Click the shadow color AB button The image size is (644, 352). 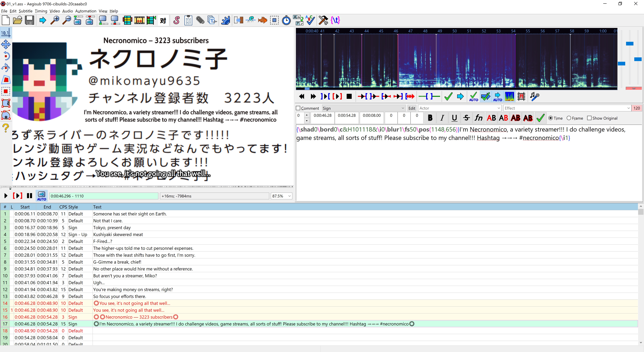(528, 118)
